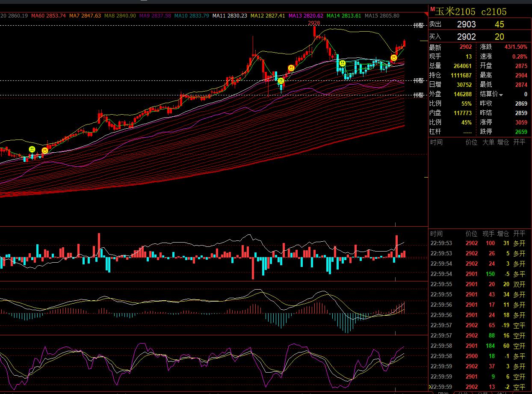Screen dimensions: 532x394
Task: Click the smiley signal beside the newest candles
Action: pyautogui.click(x=393, y=58)
